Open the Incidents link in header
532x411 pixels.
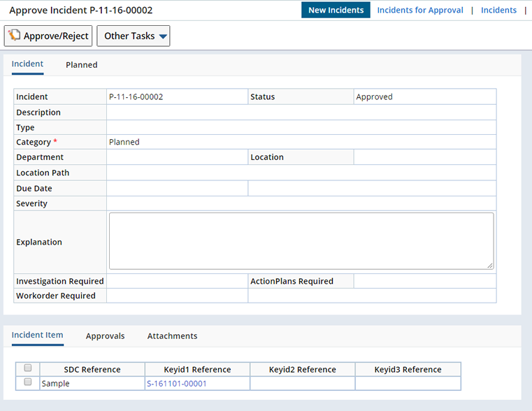tap(498, 10)
